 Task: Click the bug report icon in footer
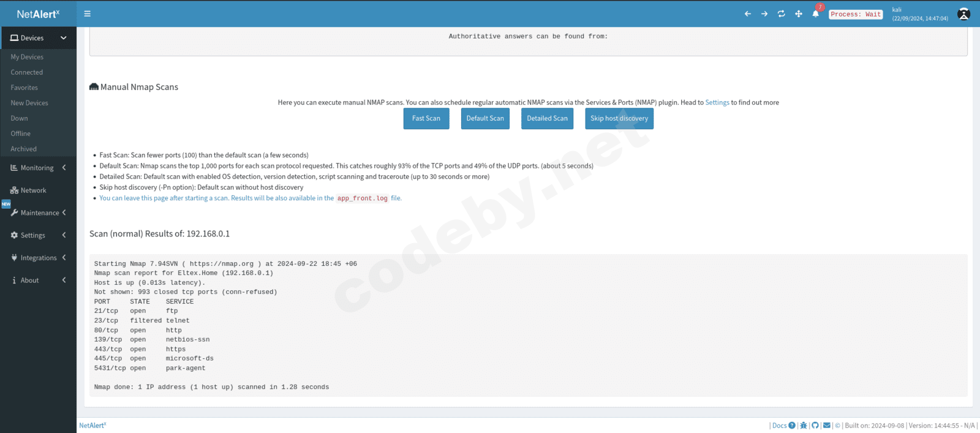coord(804,426)
